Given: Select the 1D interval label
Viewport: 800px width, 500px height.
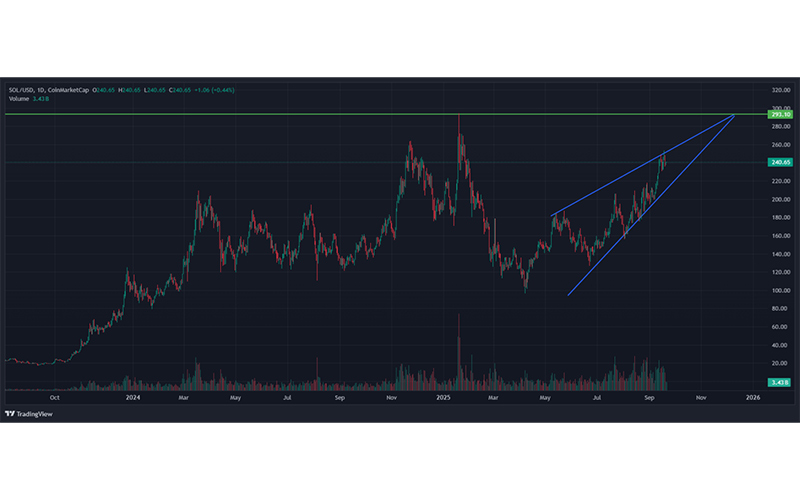Looking at the screenshot, I should 43,90.
